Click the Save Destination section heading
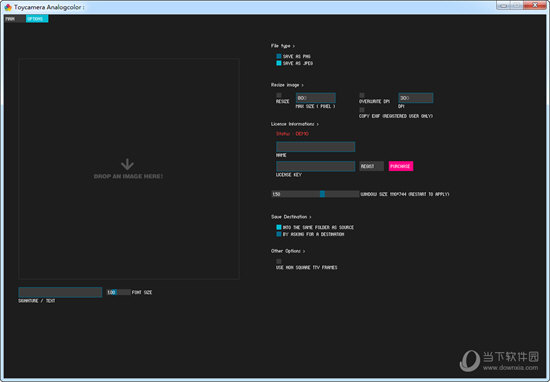This screenshot has width=550, height=382. coord(291,217)
